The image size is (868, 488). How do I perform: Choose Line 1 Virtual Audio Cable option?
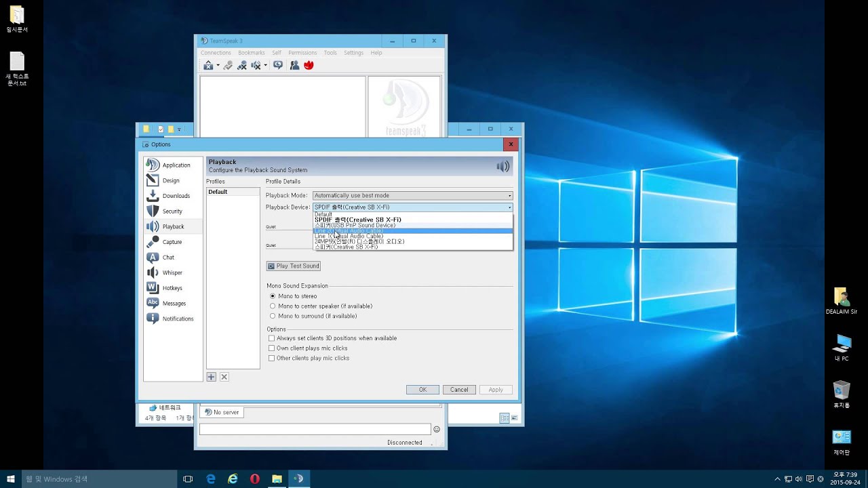click(412, 236)
